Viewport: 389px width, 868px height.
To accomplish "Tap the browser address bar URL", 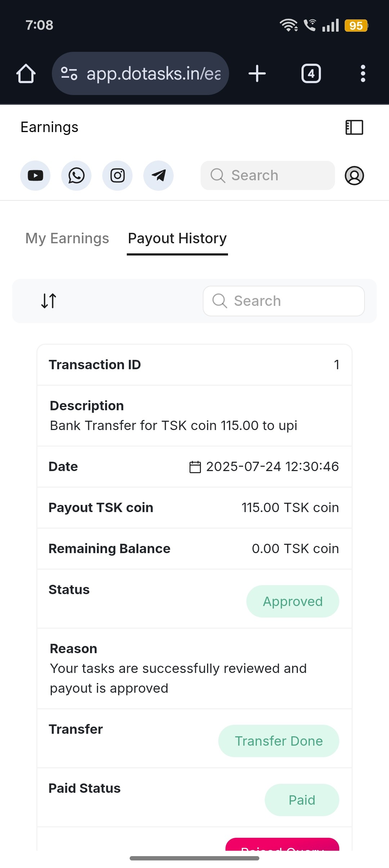I will tap(153, 74).
